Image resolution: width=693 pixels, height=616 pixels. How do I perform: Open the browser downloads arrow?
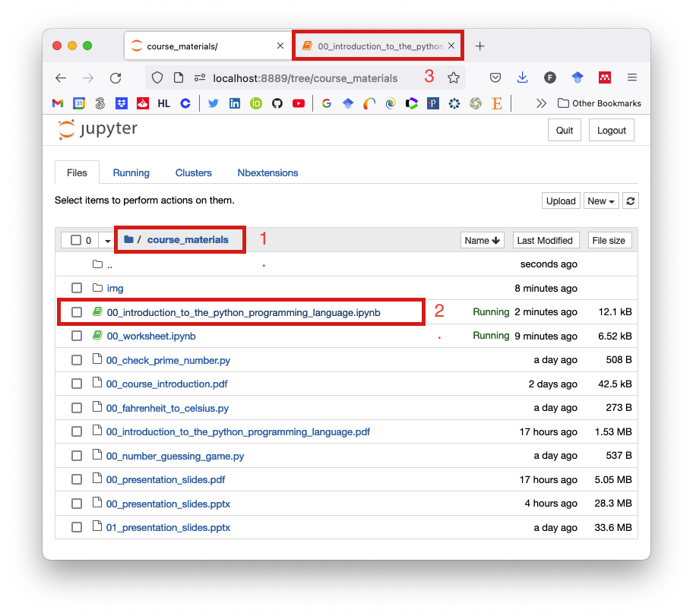[522, 77]
